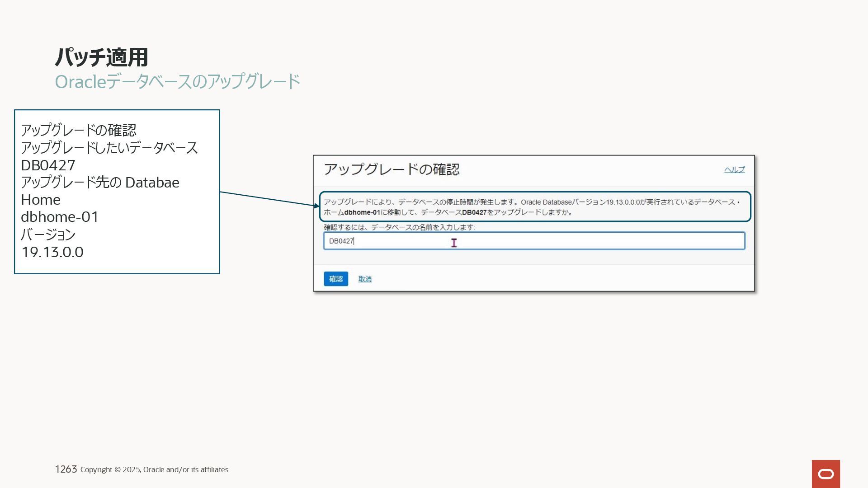Click the bold dbhome-01 text in dialog message

click(362, 212)
